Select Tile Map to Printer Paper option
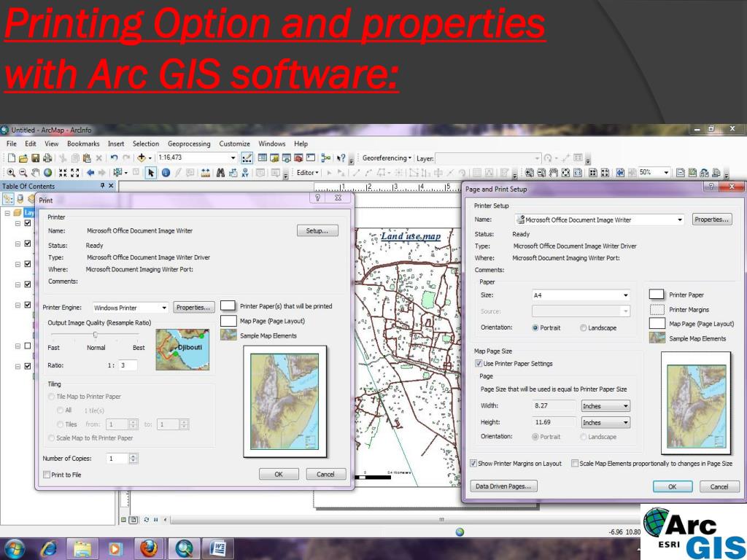747x560 pixels. point(52,396)
